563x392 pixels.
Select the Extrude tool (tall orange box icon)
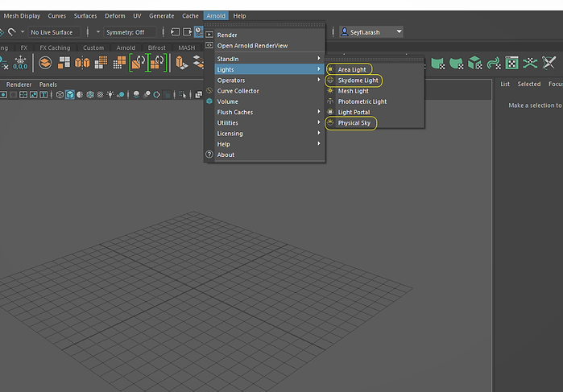coord(182,63)
